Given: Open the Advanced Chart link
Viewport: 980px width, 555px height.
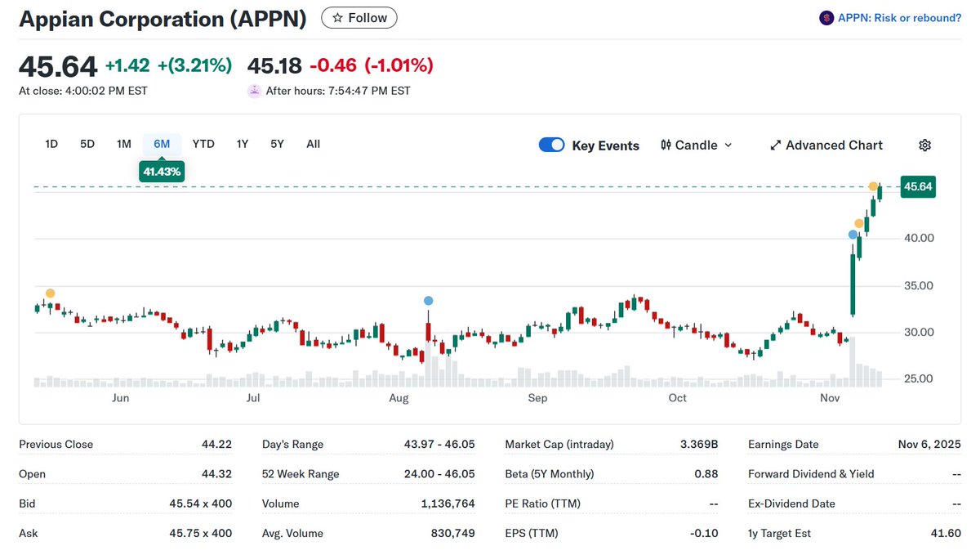Looking at the screenshot, I should (x=826, y=145).
